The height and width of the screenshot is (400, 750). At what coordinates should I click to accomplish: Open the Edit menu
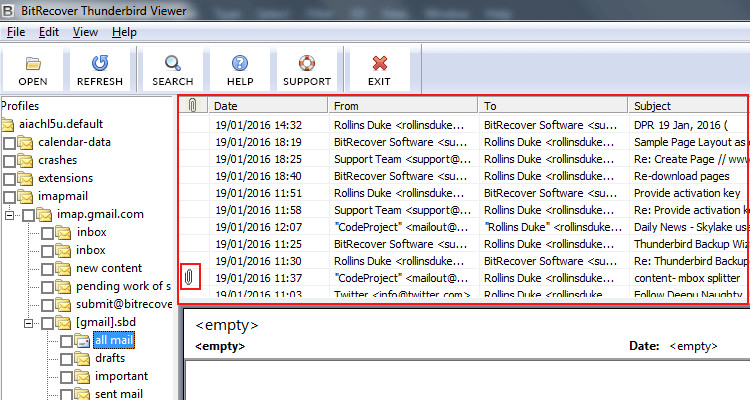(49, 32)
